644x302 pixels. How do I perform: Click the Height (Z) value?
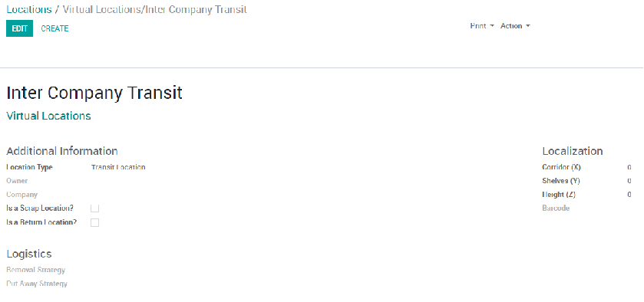click(x=629, y=195)
